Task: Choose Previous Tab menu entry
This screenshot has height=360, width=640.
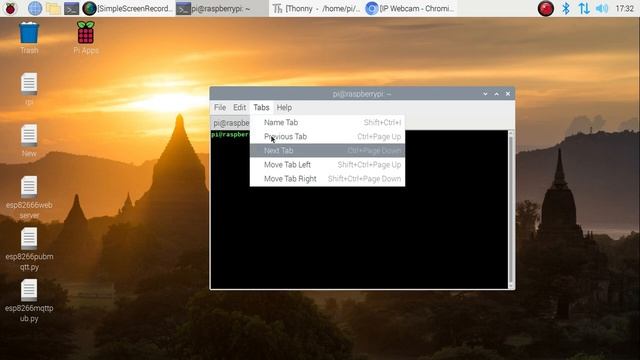Action: coord(327,137)
